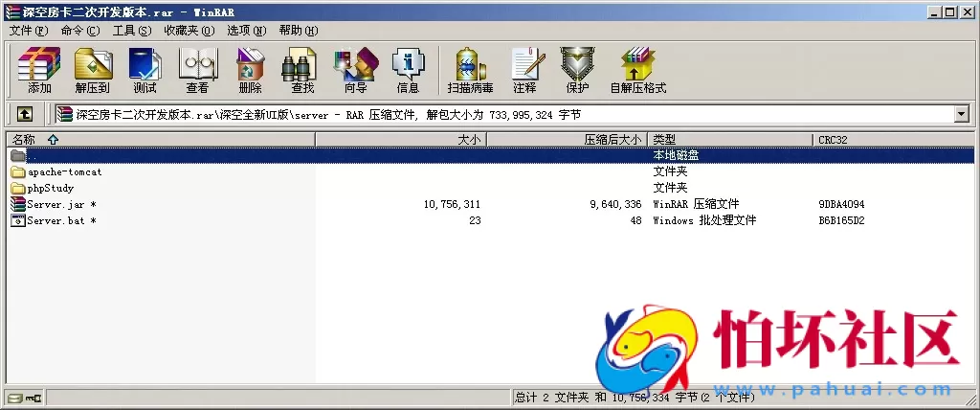Screen dimensions: 980x410
Task: Open the 文件(F) menu
Action: 29,30
